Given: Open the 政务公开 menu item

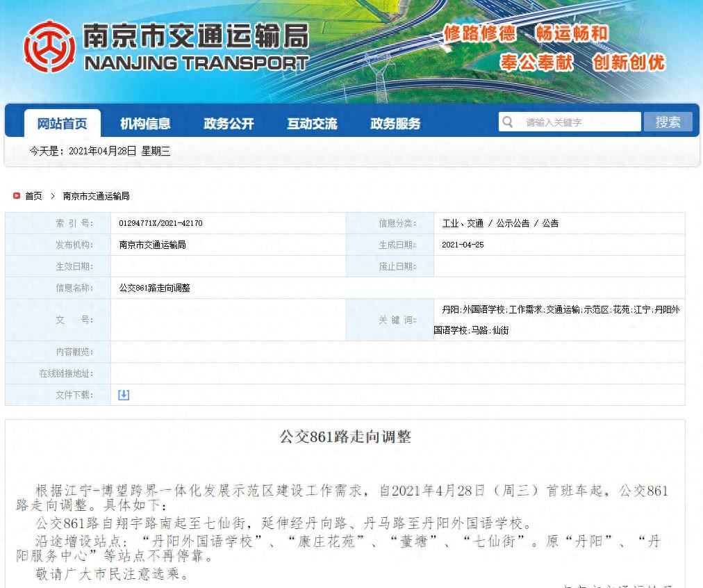Looking at the screenshot, I should coord(229,124).
